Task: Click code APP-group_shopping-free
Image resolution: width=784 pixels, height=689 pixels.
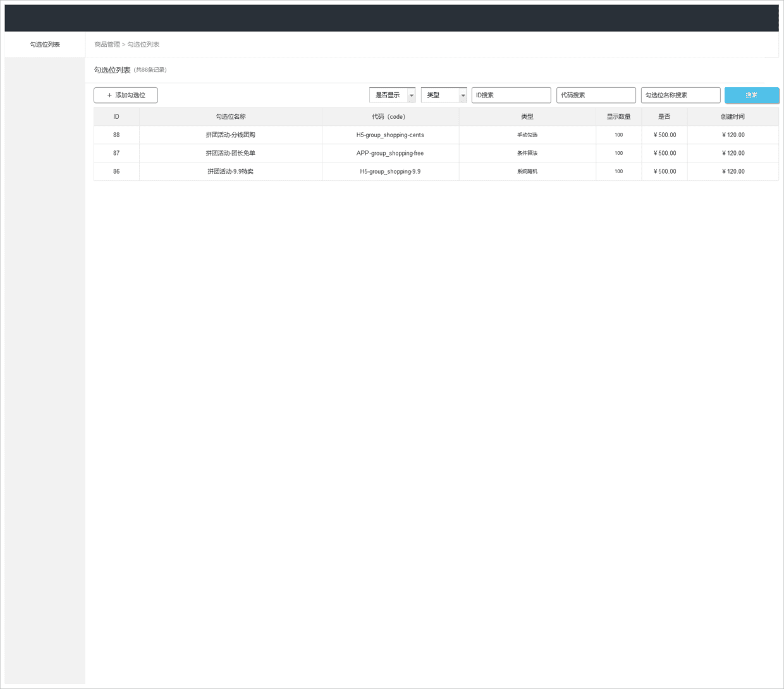Action: coord(390,153)
